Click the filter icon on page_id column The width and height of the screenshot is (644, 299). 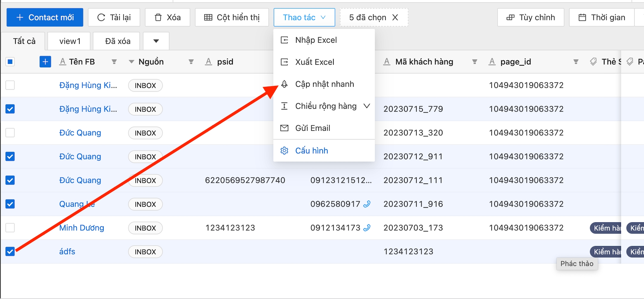[x=576, y=62]
